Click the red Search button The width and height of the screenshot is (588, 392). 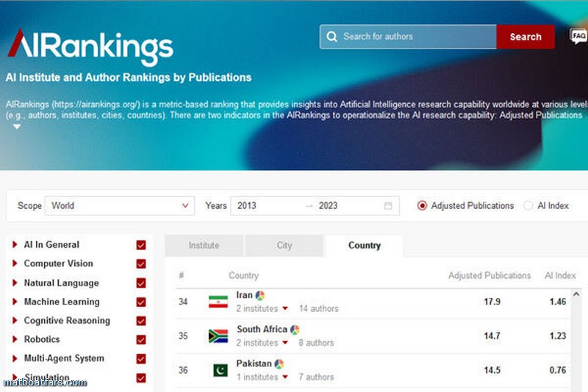click(x=526, y=37)
